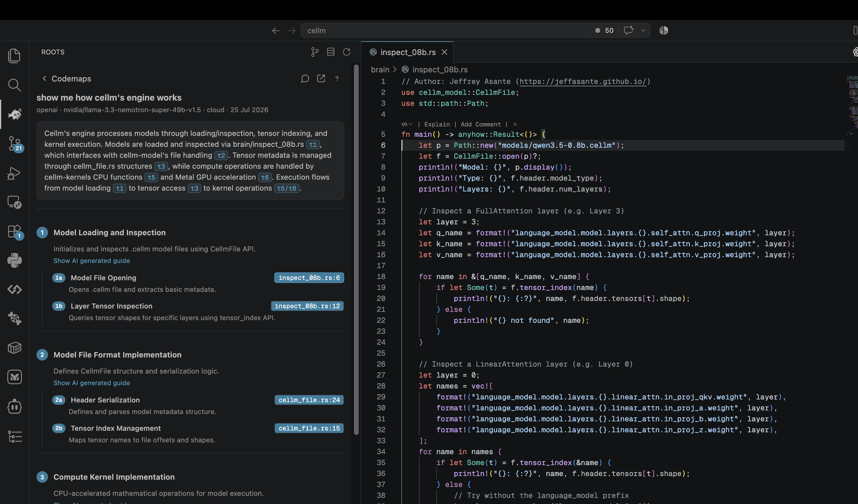Dismiss the code lens with the x

515,124
